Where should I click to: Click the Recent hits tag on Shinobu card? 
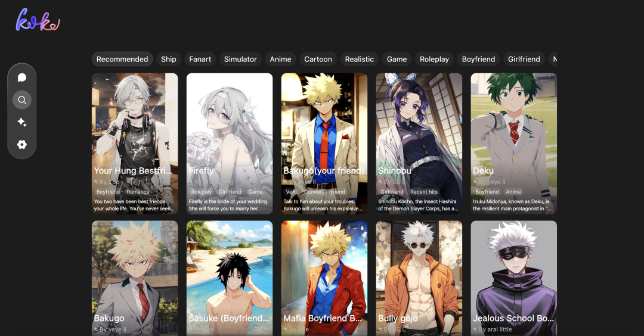[x=424, y=192]
